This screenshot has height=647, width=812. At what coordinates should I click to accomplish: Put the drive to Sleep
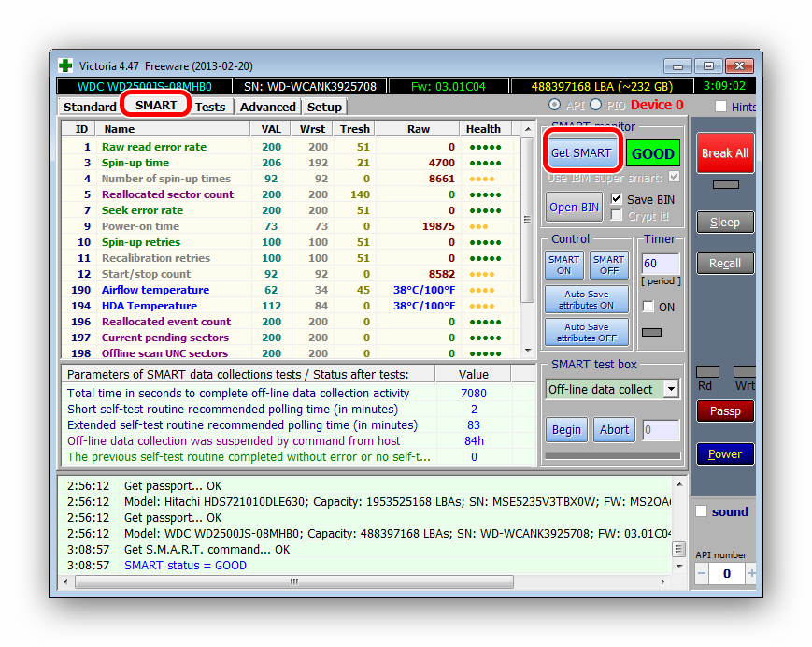pos(724,222)
